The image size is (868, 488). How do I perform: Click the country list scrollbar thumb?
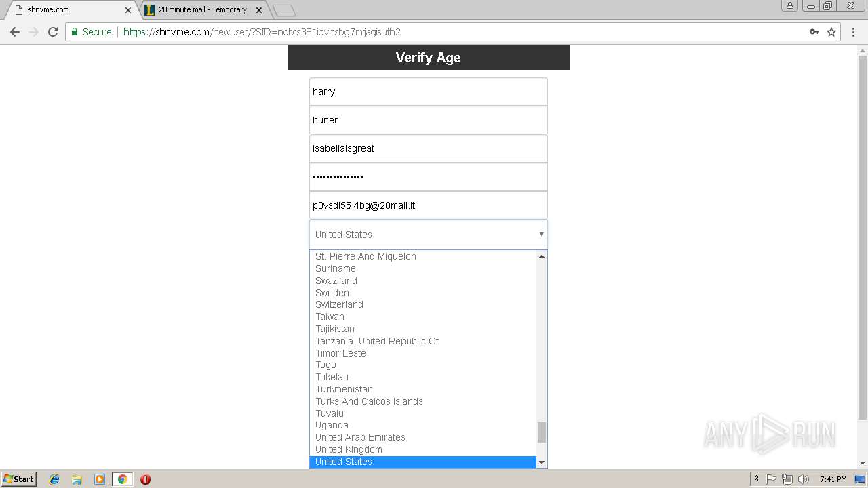pos(542,432)
